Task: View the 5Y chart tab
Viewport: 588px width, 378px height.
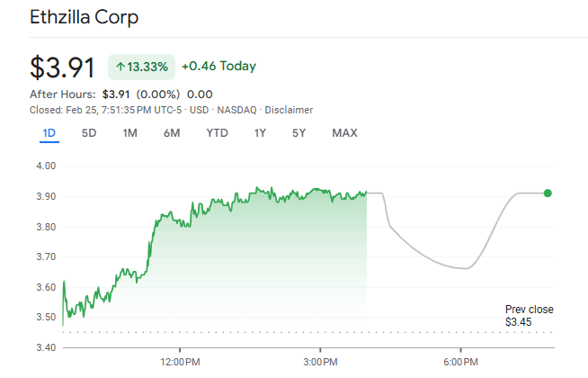Action: pos(299,133)
